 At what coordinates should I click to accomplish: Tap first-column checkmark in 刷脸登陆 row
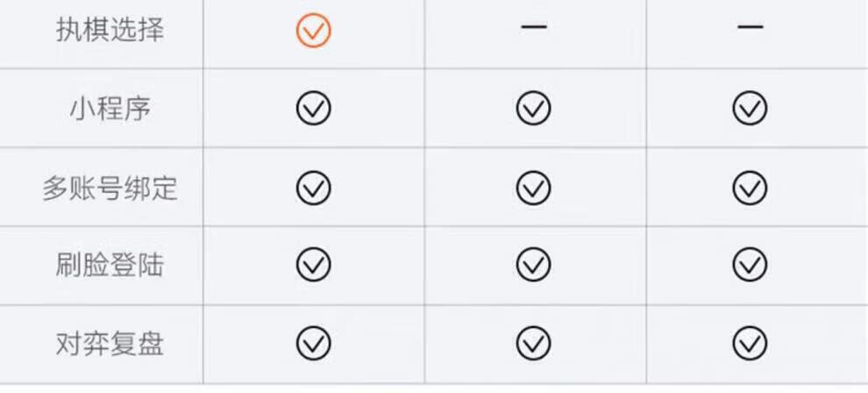[313, 265]
